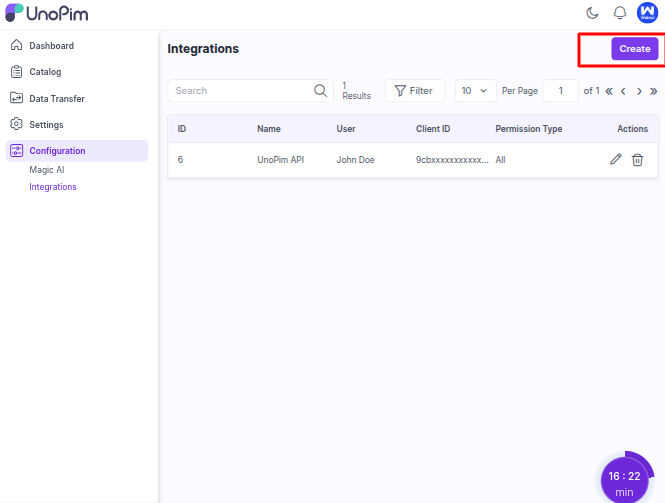Open the per page dropdown
The width and height of the screenshot is (665, 503).
475,91
